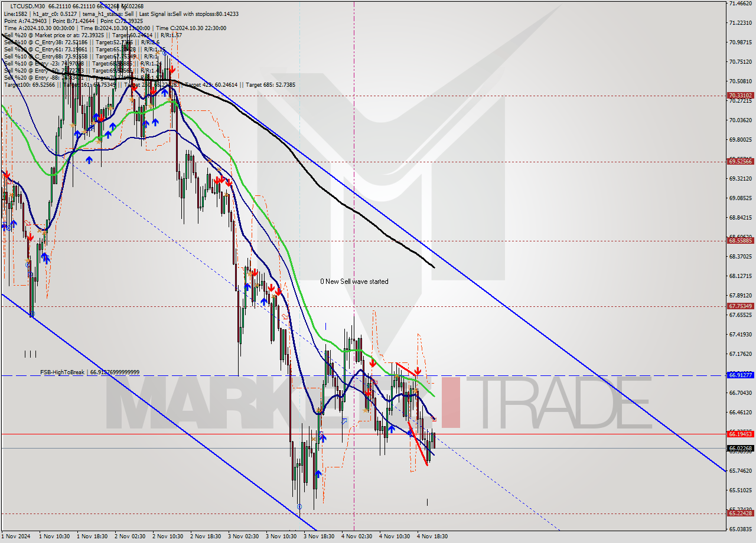The image size is (756, 543).
Task: Click the '1 Nov 18:30' time axis label
Action: pos(92,537)
